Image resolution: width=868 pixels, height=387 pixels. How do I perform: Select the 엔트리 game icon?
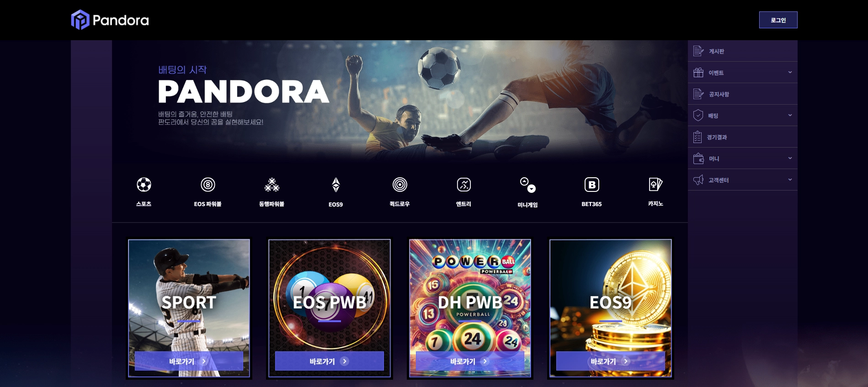[464, 185]
